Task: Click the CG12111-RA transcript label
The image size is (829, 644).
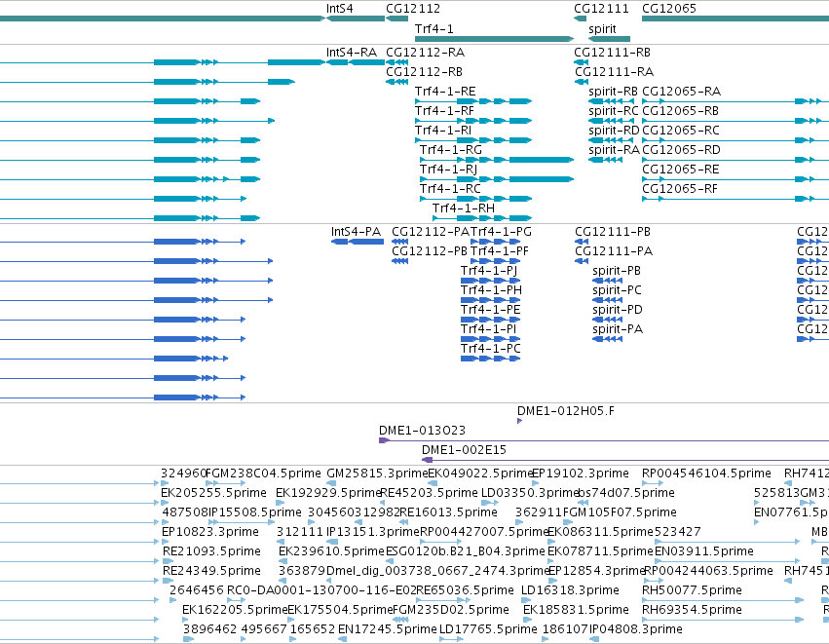Action: tap(615, 72)
